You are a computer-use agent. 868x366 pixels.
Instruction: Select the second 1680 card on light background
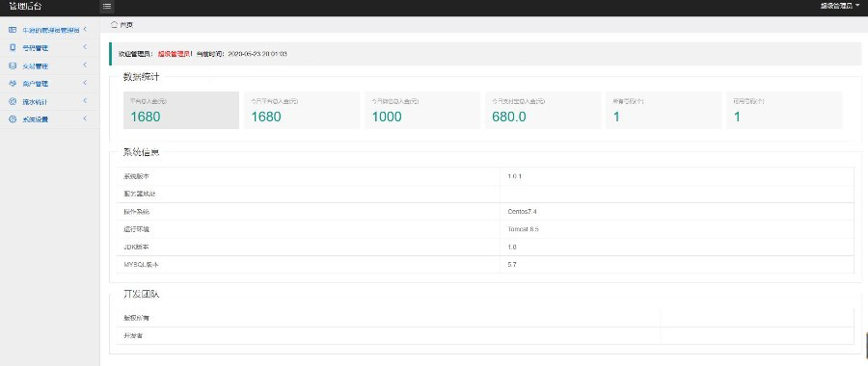(302, 110)
